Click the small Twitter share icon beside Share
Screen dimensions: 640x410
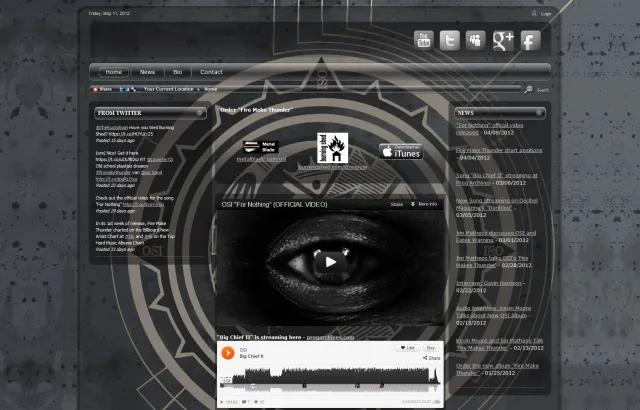[x=121, y=89]
